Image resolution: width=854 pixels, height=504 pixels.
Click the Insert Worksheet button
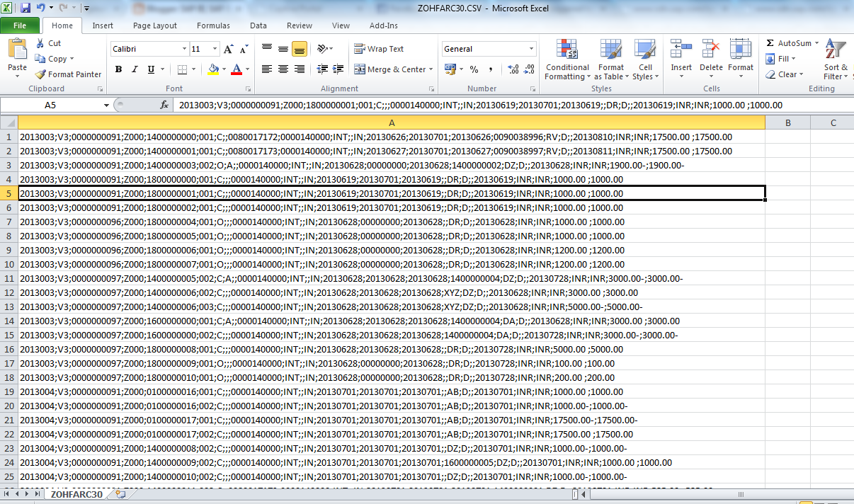pyautogui.click(x=119, y=495)
